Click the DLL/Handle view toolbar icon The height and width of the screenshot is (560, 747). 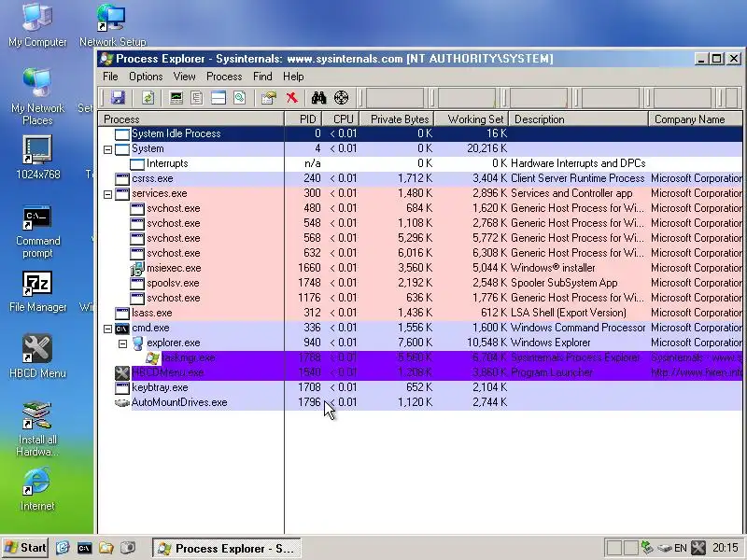(240, 98)
